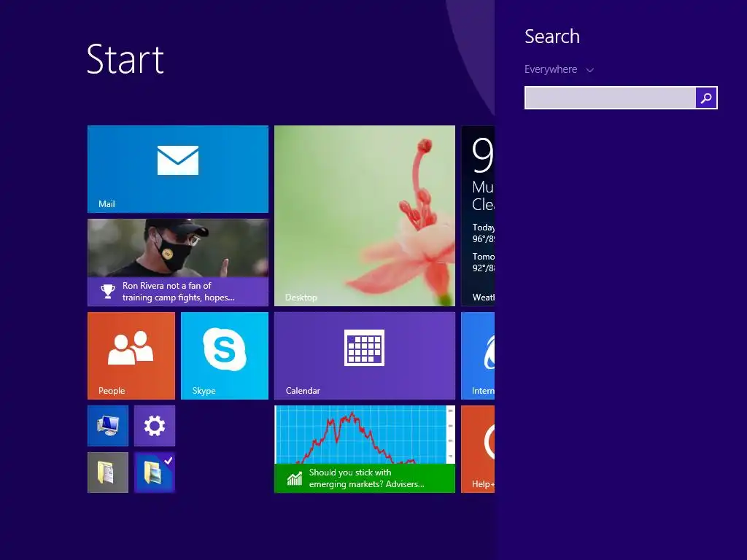747x560 pixels.
Task: Expand the Everywhere search scope dropdown
Action: point(559,69)
